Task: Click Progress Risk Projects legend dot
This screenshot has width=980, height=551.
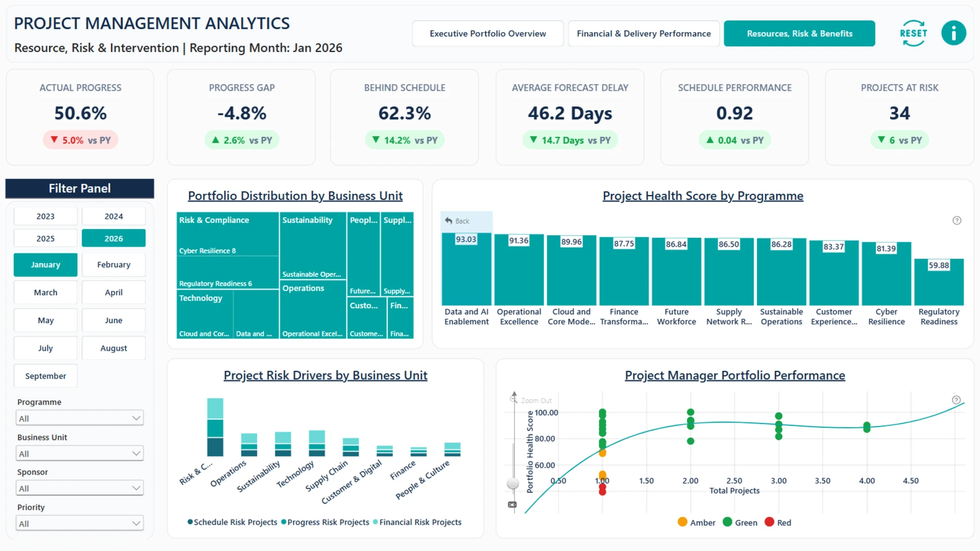Action: pyautogui.click(x=284, y=522)
